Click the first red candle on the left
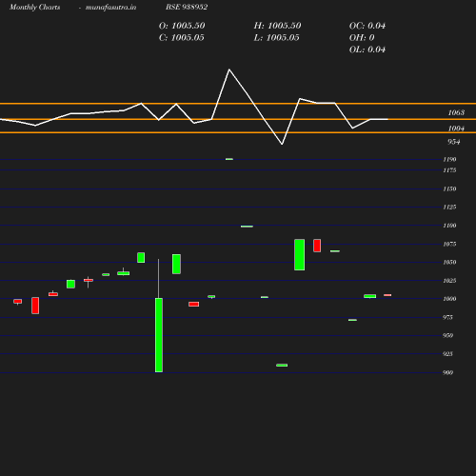476x476 pixels. click(x=18, y=301)
